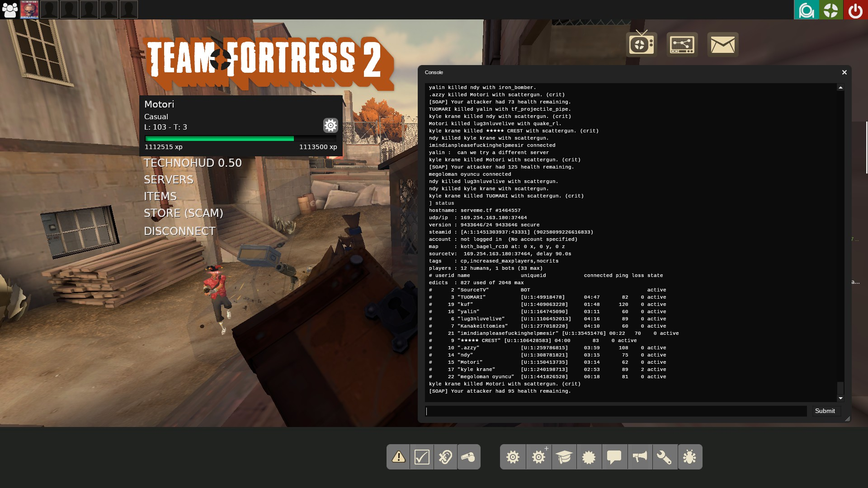The height and width of the screenshot is (488, 868).
Task: Click the DISCONNECT menu entry
Action: point(179,231)
